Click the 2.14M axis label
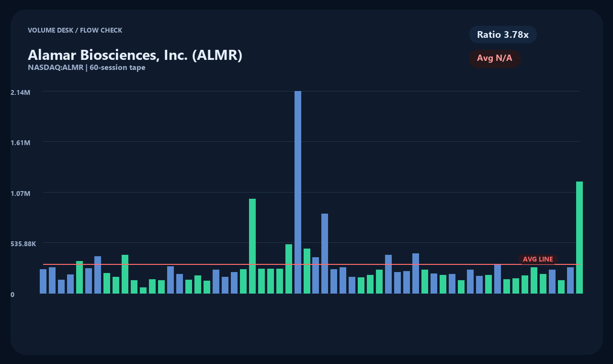Image resolution: width=613 pixels, height=364 pixels. click(x=21, y=92)
